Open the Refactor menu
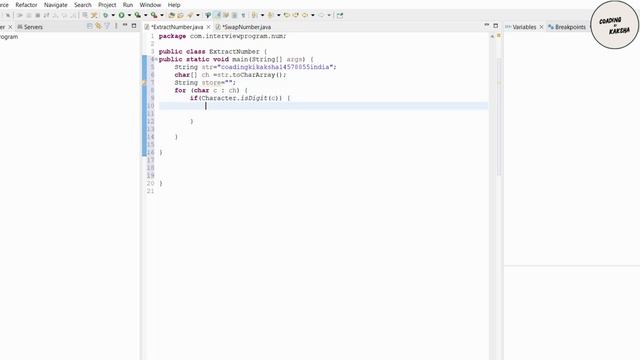 [26, 5]
